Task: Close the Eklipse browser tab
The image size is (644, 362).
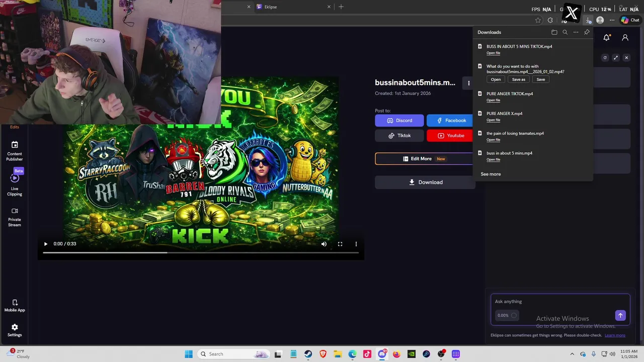Action: [x=329, y=7]
